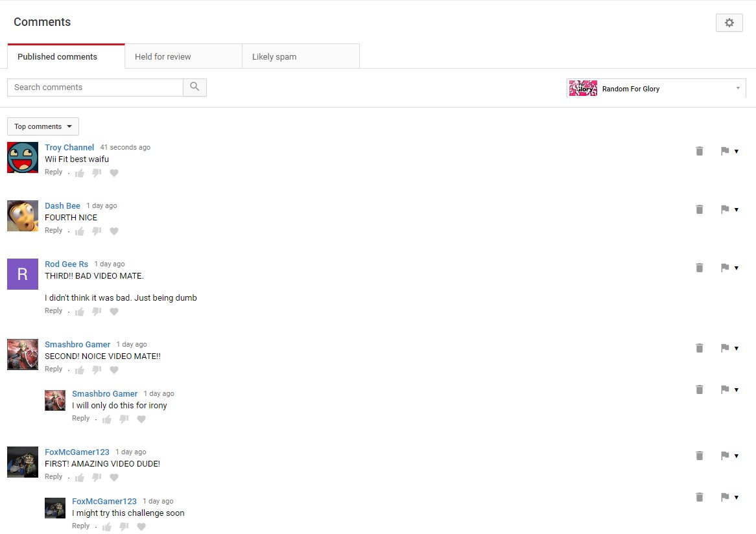Reply to Dash Bee's comment

coord(54,230)
